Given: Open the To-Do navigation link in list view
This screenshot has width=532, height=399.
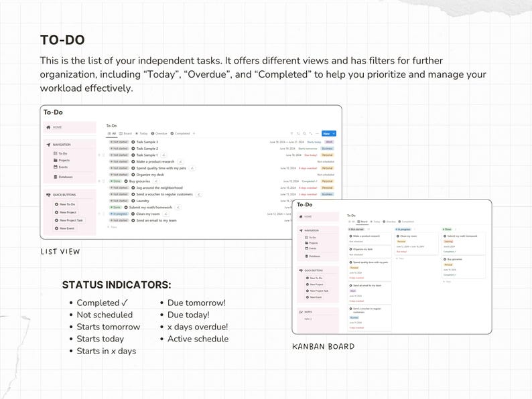Looking at the screenshot, I should tap(60, 153).
